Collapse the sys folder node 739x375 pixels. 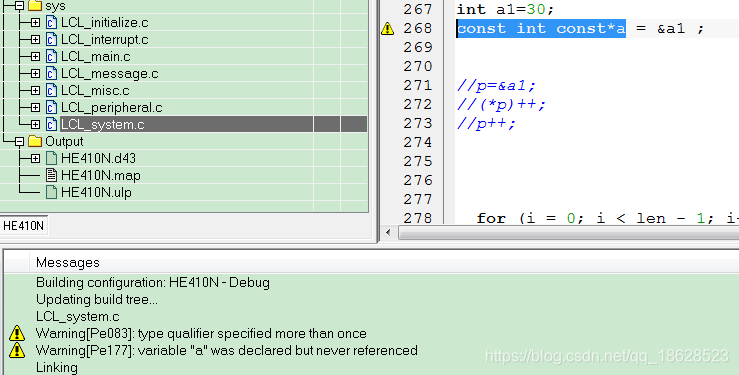click(x=19, y=6)
